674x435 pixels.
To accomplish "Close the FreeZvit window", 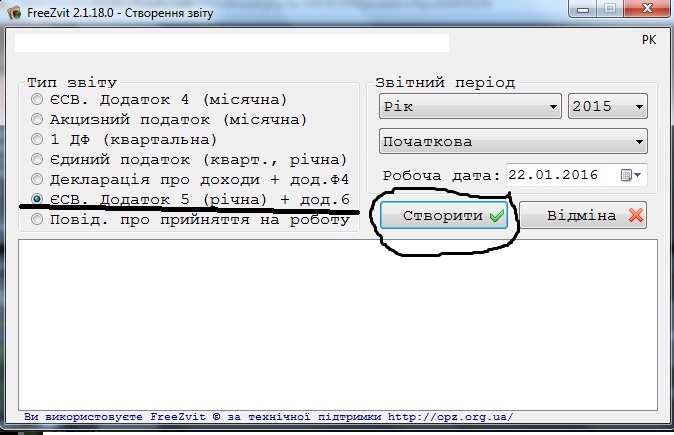I will point(646,9).
